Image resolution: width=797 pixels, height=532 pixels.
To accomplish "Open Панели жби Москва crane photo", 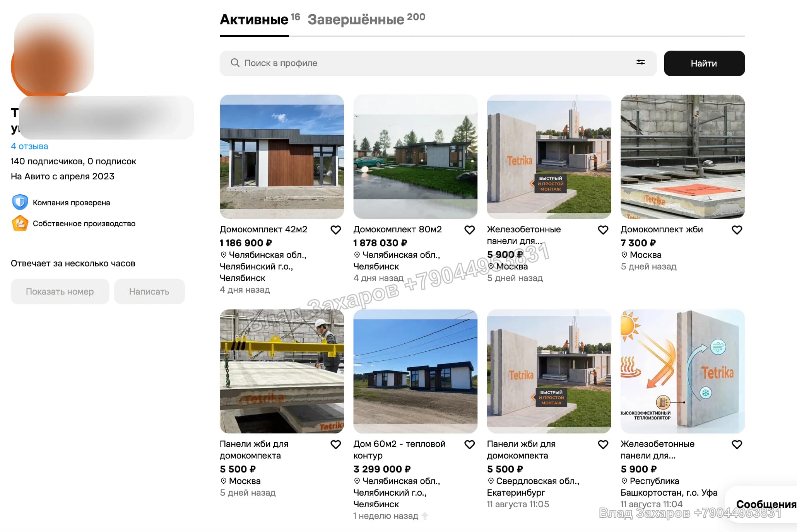I will tap(282, 371).
